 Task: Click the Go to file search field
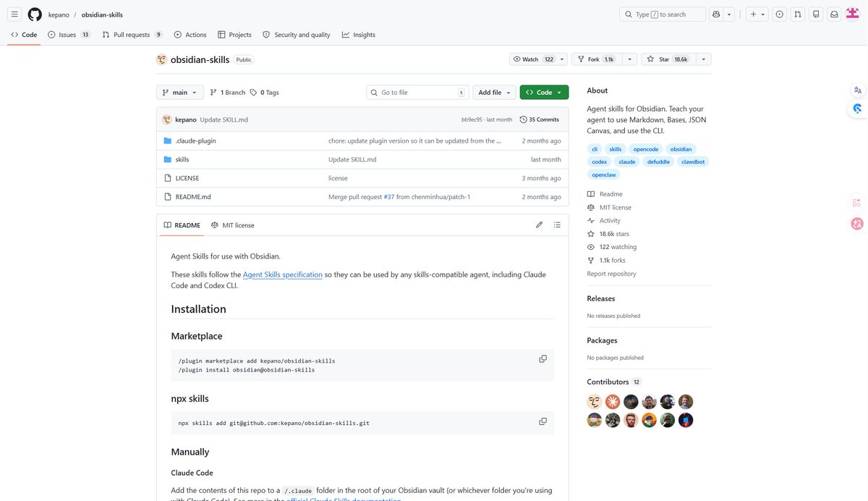[417, 93]
